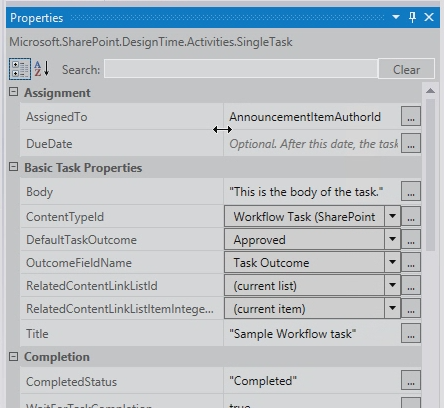Collapse the Assignment category
Viewport: 444px width, 408px height.
13,92
